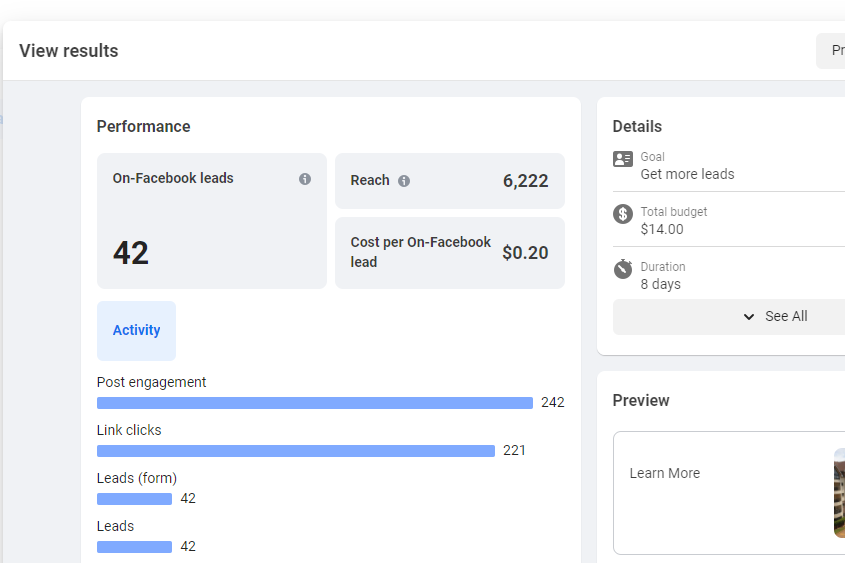The height and width of the screenshot is (563, 845).
Task: Click the Link clicks bar
Action: (x=296, y=450)
